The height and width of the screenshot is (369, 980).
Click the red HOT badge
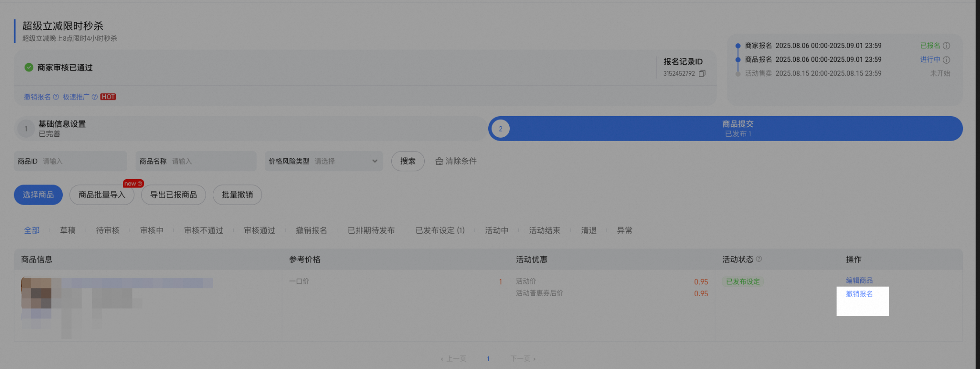(x=108, y=97)
